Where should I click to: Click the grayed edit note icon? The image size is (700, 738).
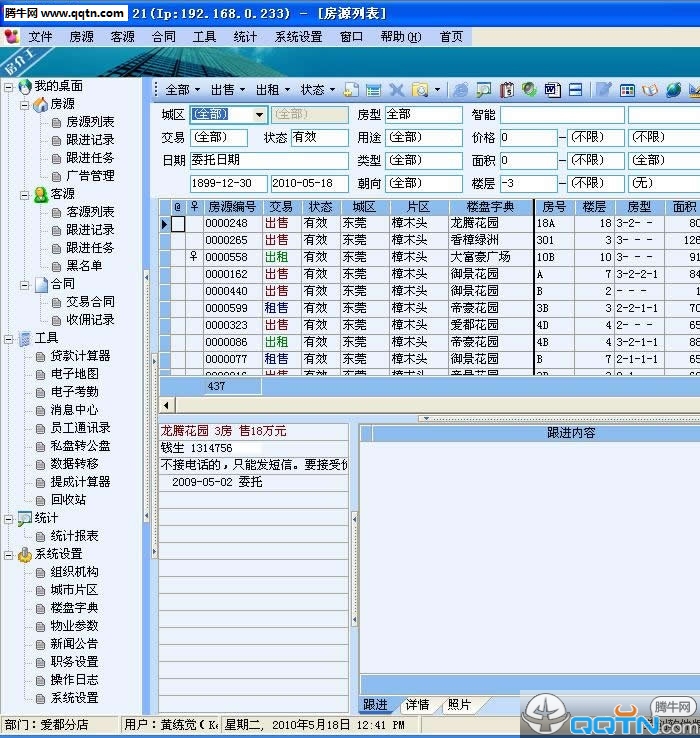pyautogui.click(x=603, y=89)
